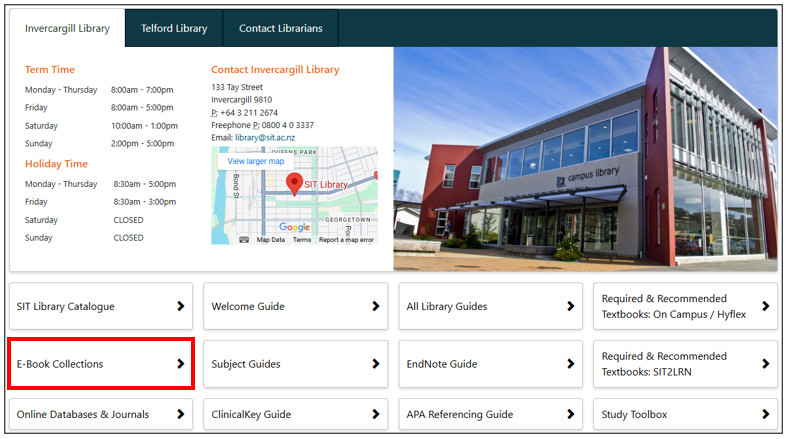Click the Google logo on the map

tap(294, 227)
